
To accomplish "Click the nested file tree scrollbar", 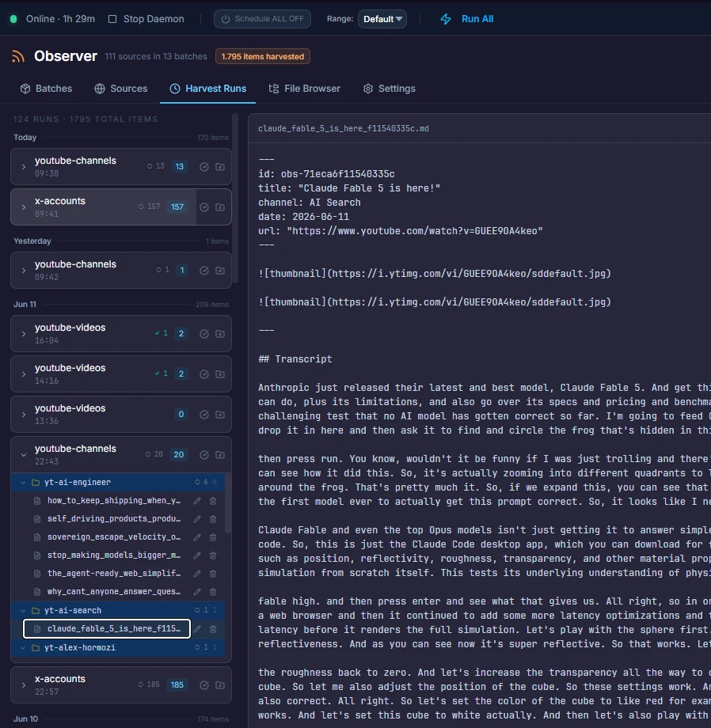I will coord(227,504).
